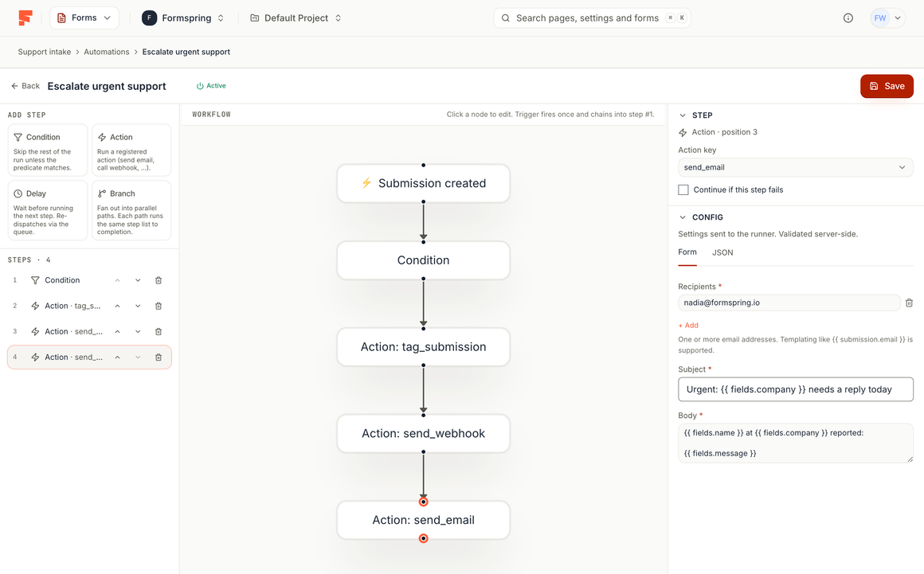Add a Delay step card
Image resolution: width=924 pixels, height=574 pixels.
coord(48,210)
